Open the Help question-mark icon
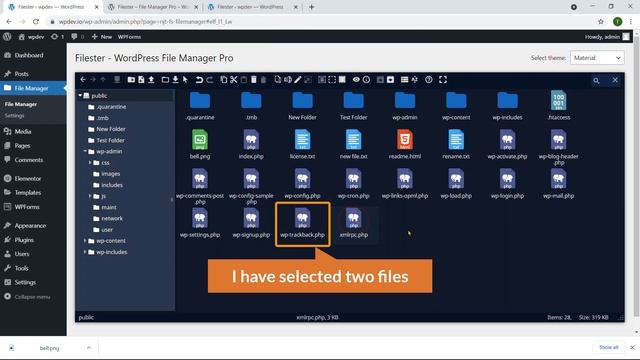Screen dimensions: 640x360 click(429, 80)
